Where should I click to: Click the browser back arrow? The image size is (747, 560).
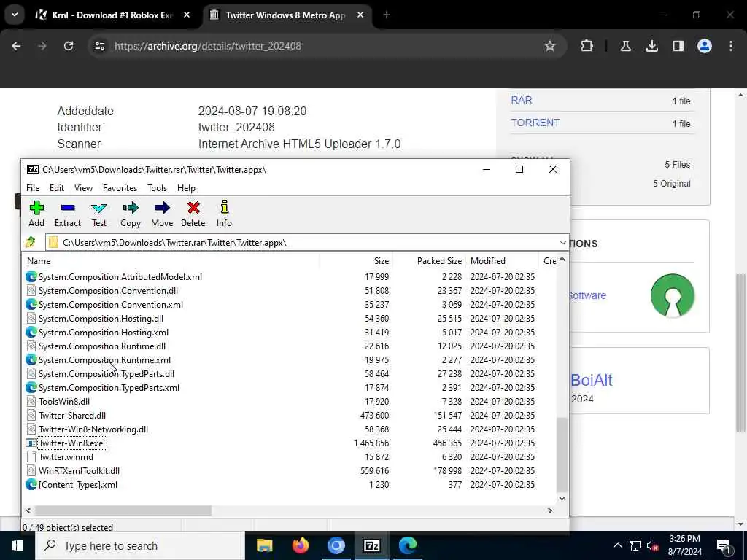[16, 46]
